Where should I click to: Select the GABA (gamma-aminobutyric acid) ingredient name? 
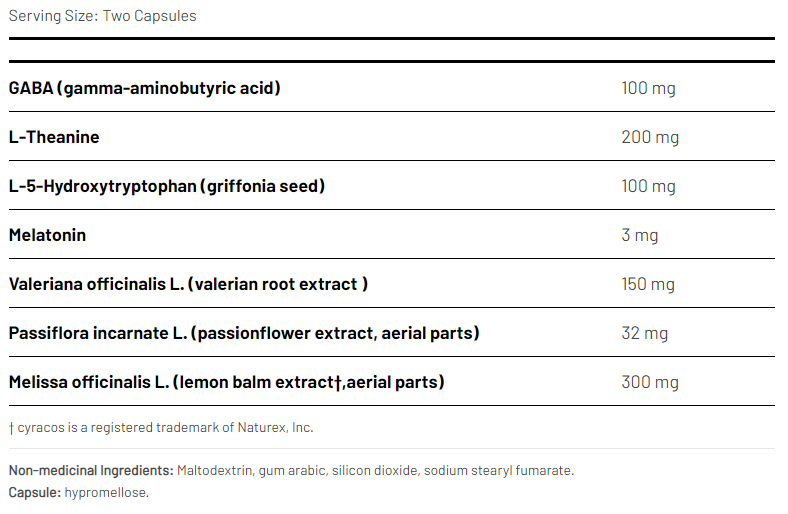(x=144, y=88)
